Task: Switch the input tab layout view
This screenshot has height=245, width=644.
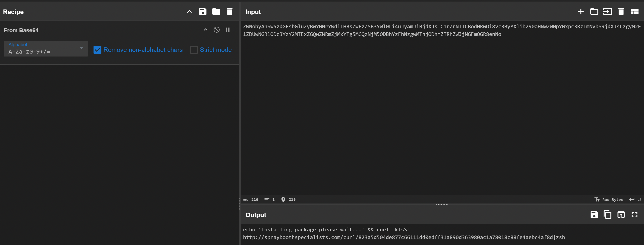Action: click(x=635, y=11)
